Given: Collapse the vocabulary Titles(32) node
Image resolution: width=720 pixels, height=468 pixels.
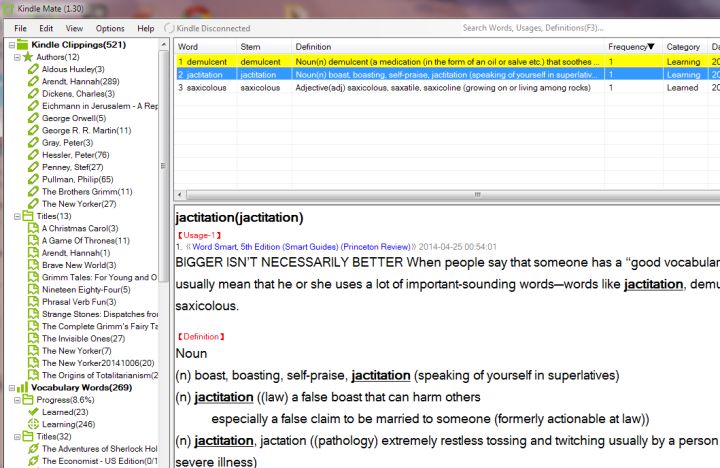Looking at the screenshot, I should (17, 437).
